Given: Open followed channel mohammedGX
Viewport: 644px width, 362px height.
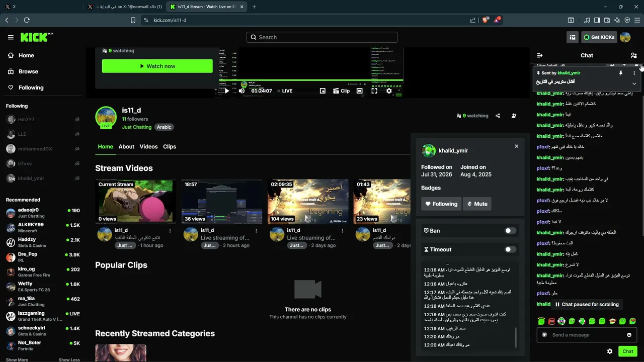Looking at the screenshot, I should (x=43, y=149).
